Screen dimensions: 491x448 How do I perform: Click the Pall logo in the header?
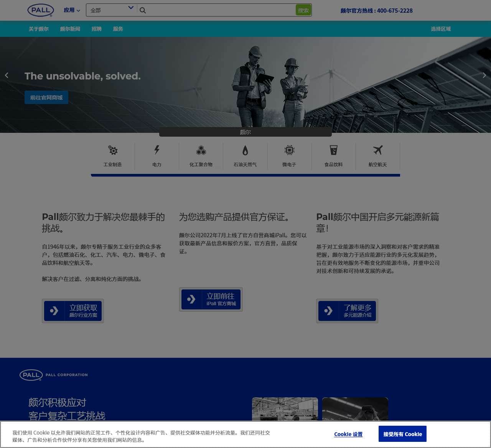pyautogui.click(x=40, y=10)
